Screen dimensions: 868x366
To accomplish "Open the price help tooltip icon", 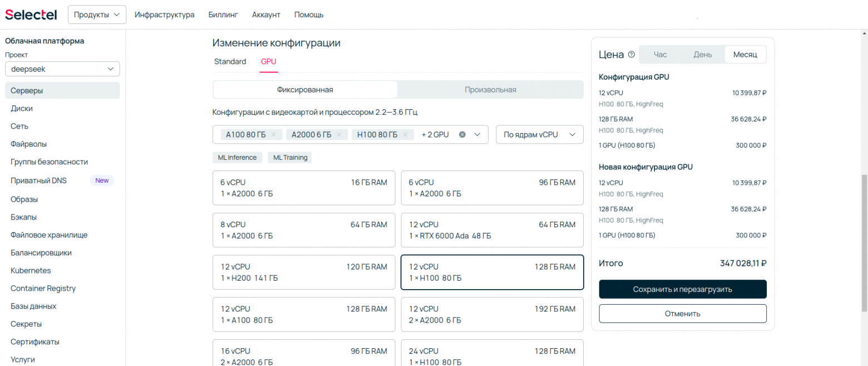I will pos(632,54).
